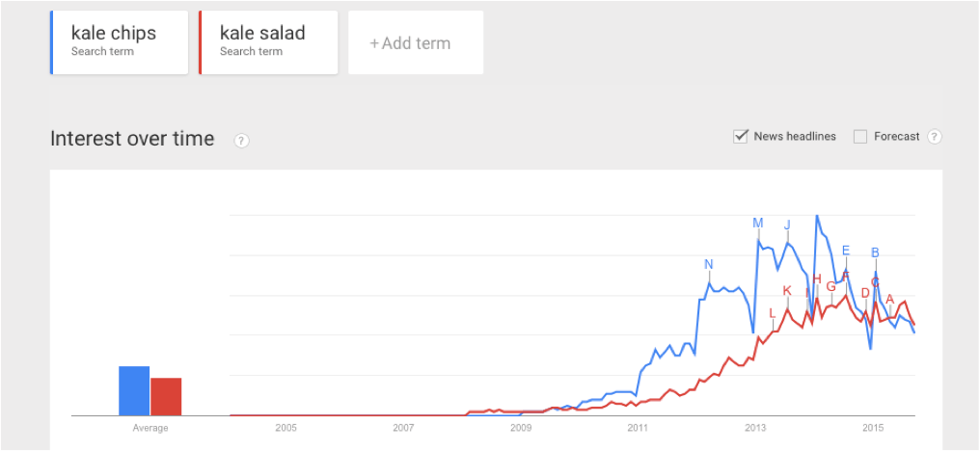Open news headline marker M
The height and width of the screenshot is (451, 980).
tap(758, 224)
